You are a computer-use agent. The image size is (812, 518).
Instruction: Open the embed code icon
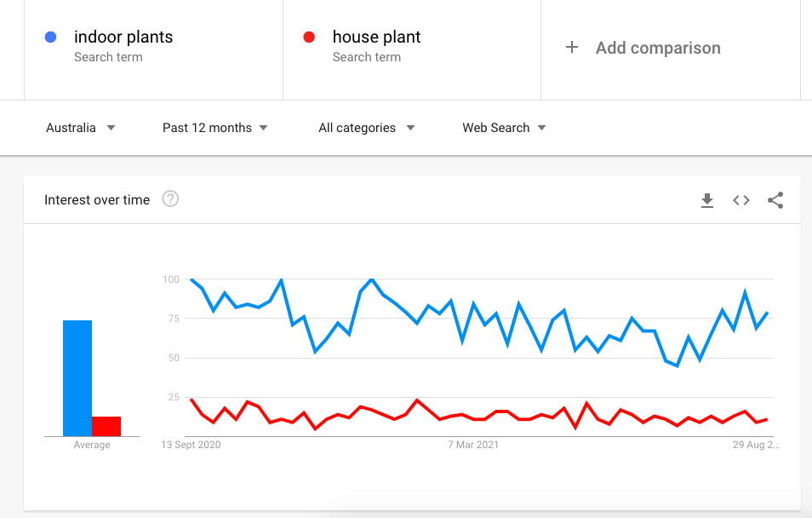click(741, 200)
